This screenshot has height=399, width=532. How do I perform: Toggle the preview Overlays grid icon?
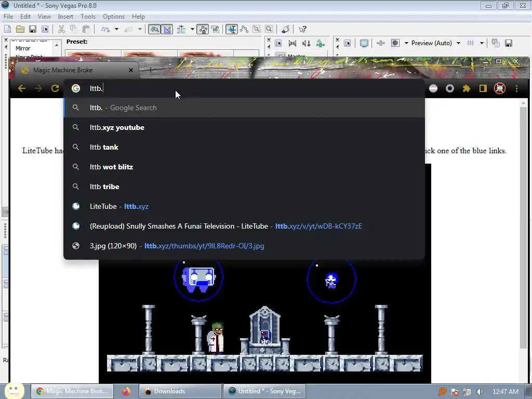[x=470, y=43]
